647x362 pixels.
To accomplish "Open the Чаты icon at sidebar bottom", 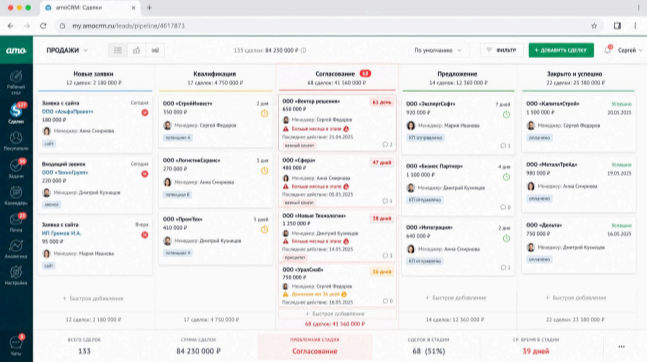I will tap(16, 345).
